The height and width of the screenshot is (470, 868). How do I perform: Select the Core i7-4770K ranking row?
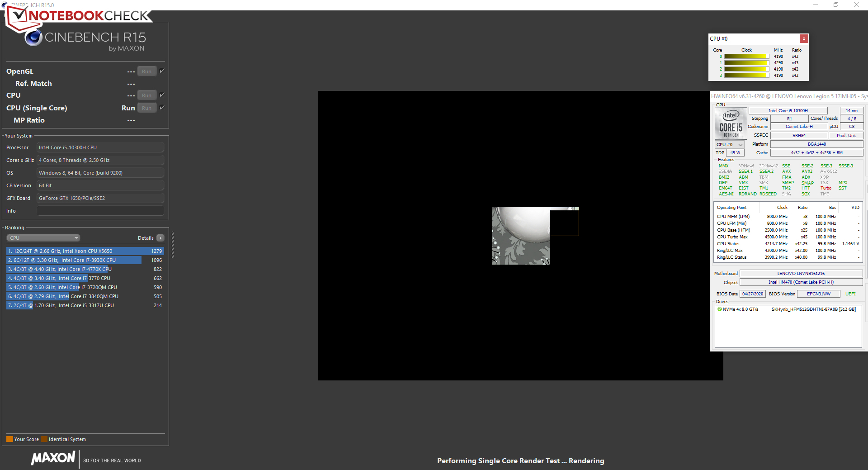[x=85, y=269]
